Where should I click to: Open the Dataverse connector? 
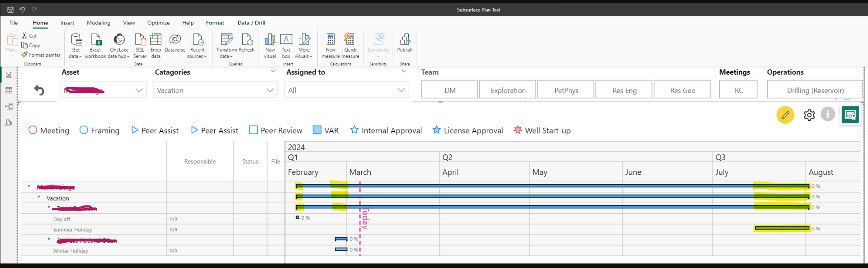(175, 43)
